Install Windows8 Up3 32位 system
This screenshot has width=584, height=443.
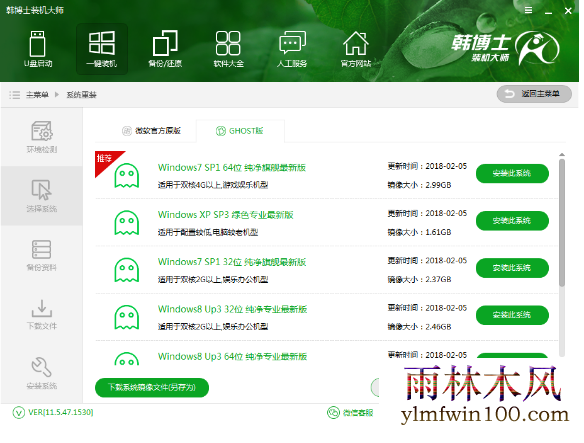512,315
